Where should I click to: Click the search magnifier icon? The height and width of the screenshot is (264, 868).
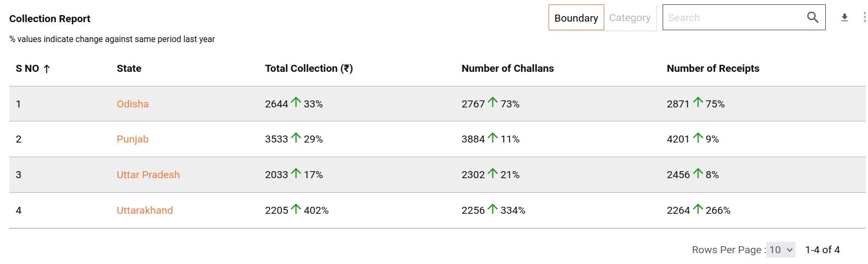coord(812,17)
